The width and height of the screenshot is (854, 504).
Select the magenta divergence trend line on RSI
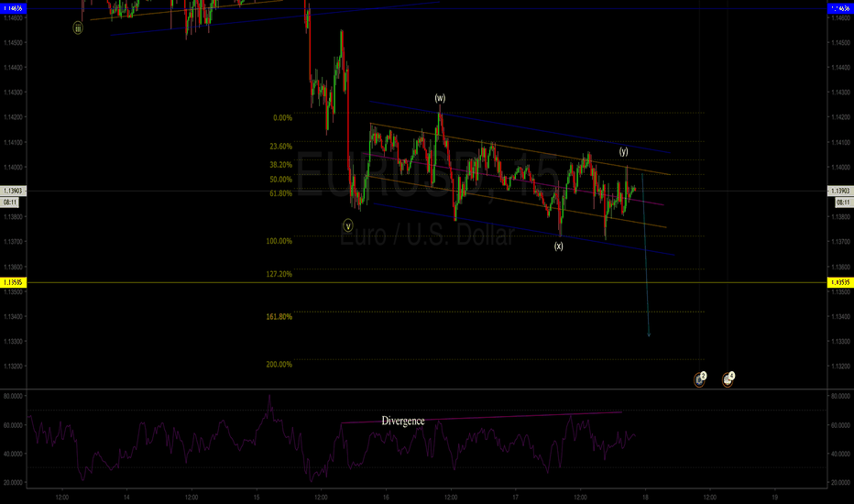481,417
